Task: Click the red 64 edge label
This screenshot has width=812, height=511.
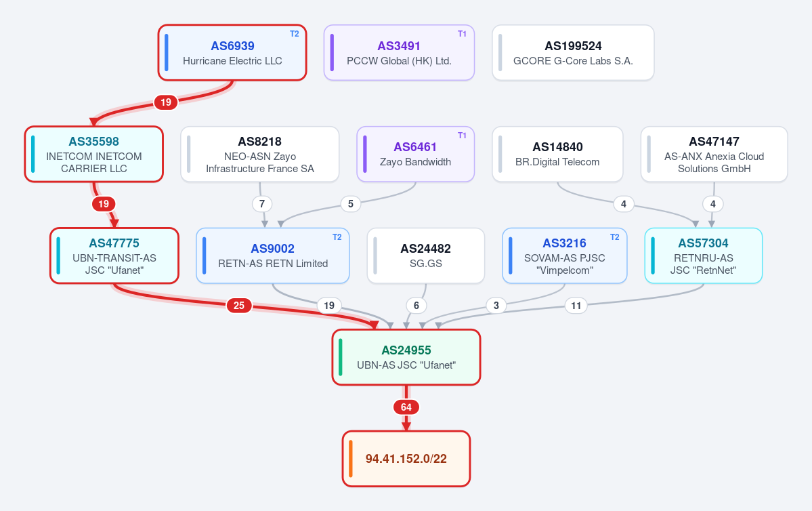Action: coord(406,407)
